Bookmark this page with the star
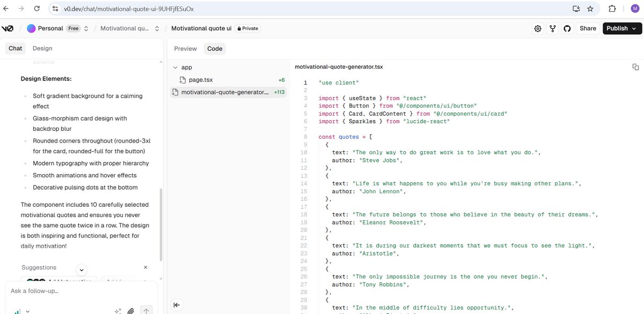This screenshot has height=314, width=644. pyautogui.click(x=590, y=9)
